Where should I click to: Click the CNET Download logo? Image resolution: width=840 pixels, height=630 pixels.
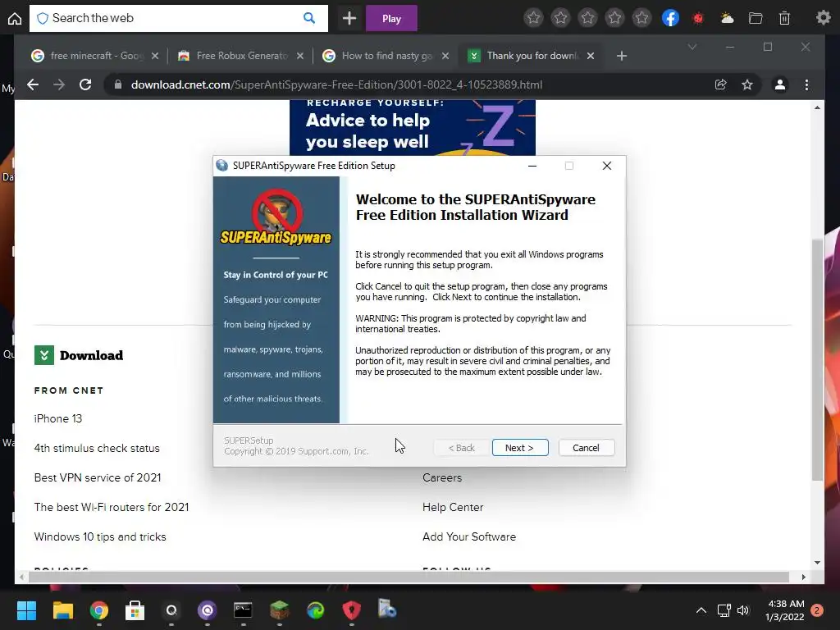point(79,355)
